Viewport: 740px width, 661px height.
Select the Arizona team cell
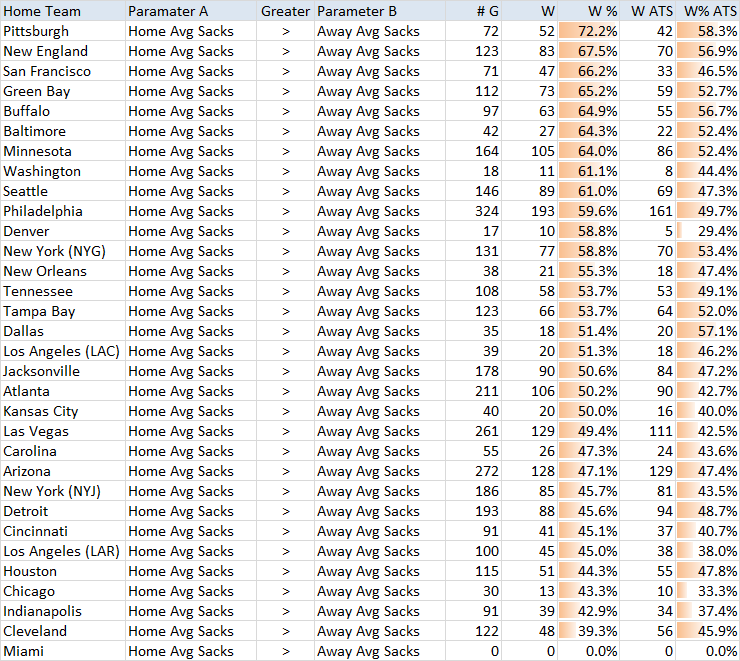pos(63,471)
